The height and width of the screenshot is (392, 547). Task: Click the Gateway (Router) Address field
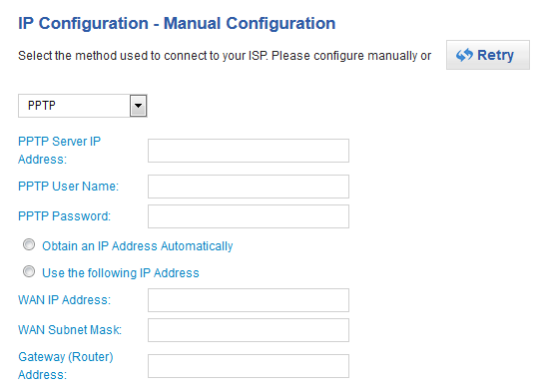point(248,366)
